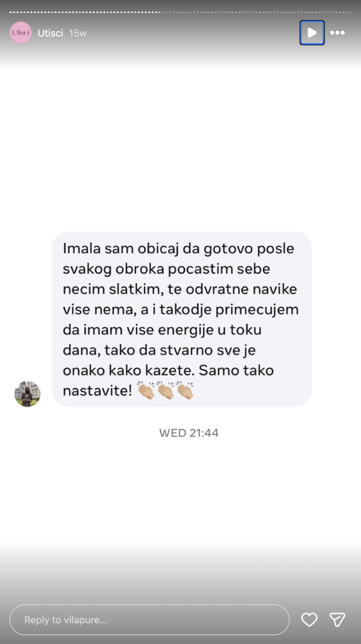Viewport: 361px width, 644px height.
Task: Click the Utisci username at top
Action: (x=50, y=33)
